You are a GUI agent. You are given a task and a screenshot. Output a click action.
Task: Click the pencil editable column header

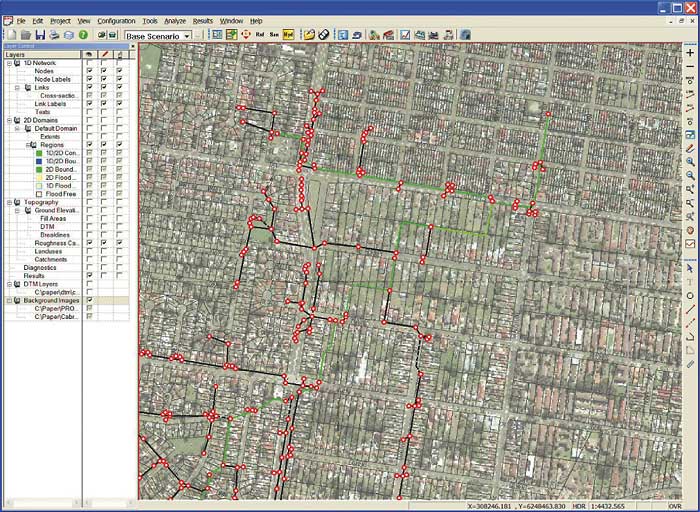[x=105, y=54]
